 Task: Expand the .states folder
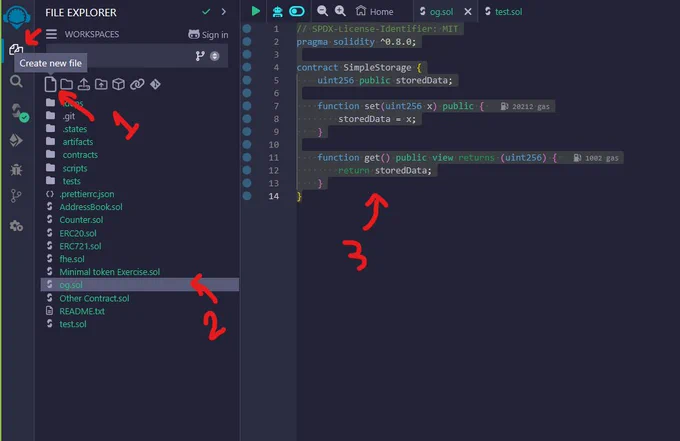74,129
